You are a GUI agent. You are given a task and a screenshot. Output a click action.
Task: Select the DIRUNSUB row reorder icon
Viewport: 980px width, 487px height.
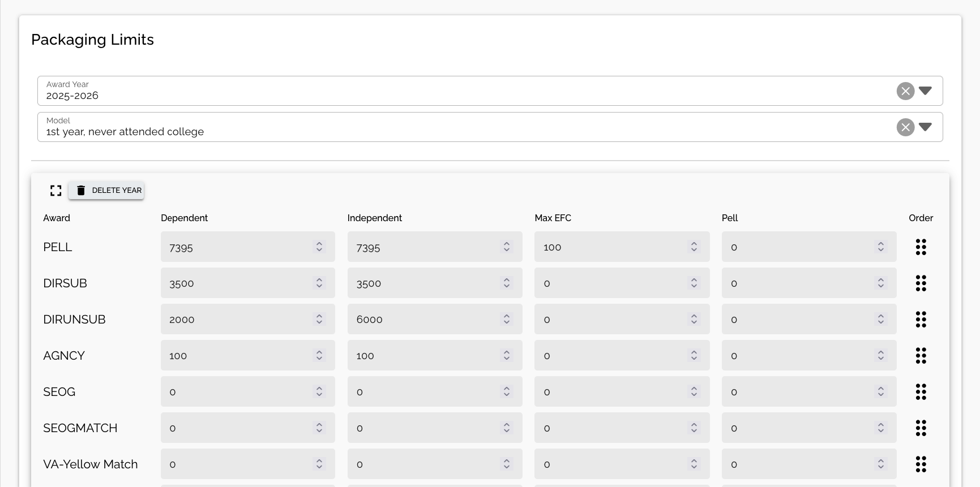921,320
